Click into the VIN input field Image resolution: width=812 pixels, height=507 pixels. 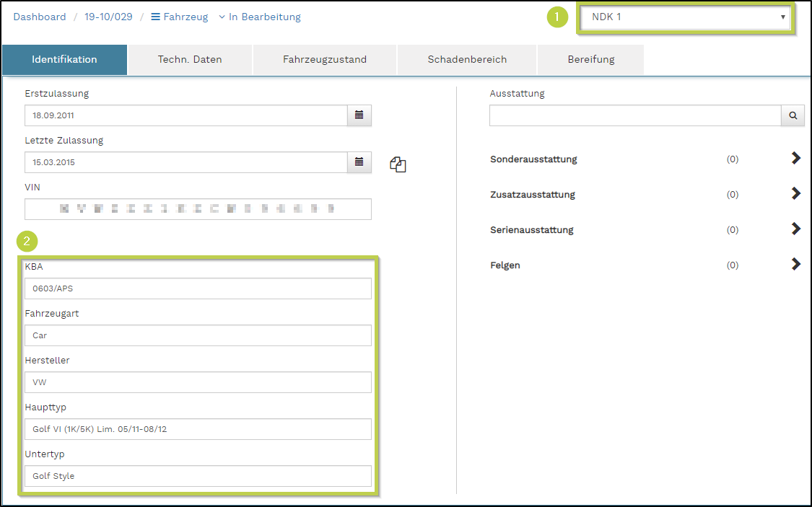tap(198, 209)
